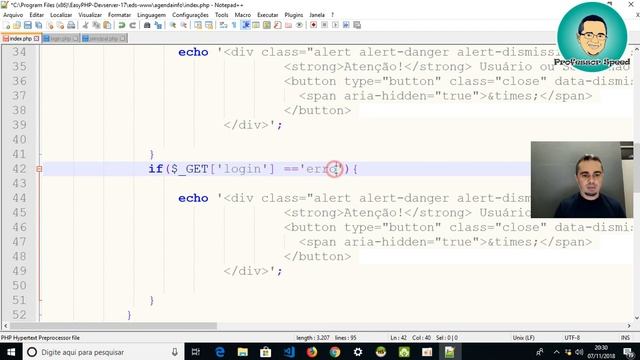Click the Zoom In toolbar icon
This screenshot has height=360, width=640.
click(173, 25)
